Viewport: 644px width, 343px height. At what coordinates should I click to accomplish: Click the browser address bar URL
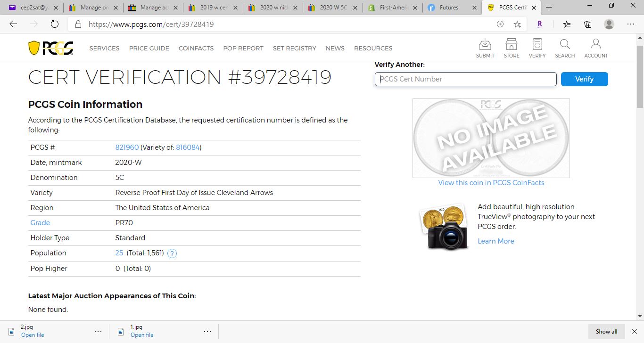pos(151,24)
